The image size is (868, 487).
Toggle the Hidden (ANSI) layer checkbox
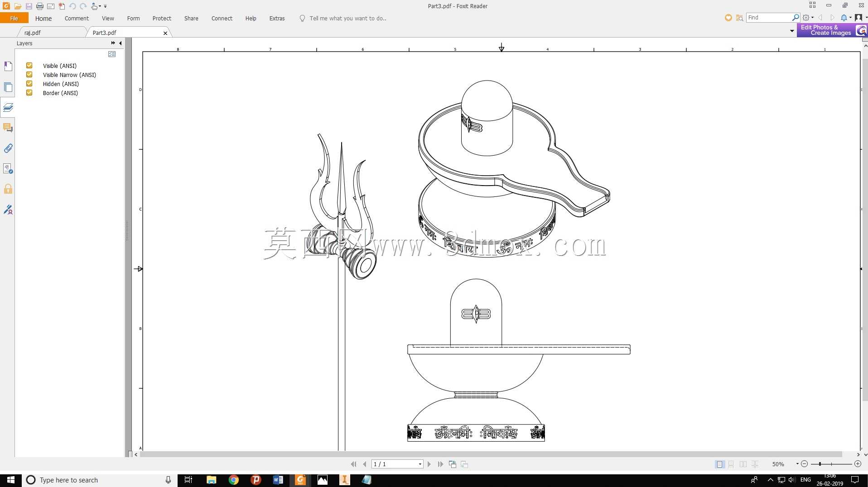[29, 84]
